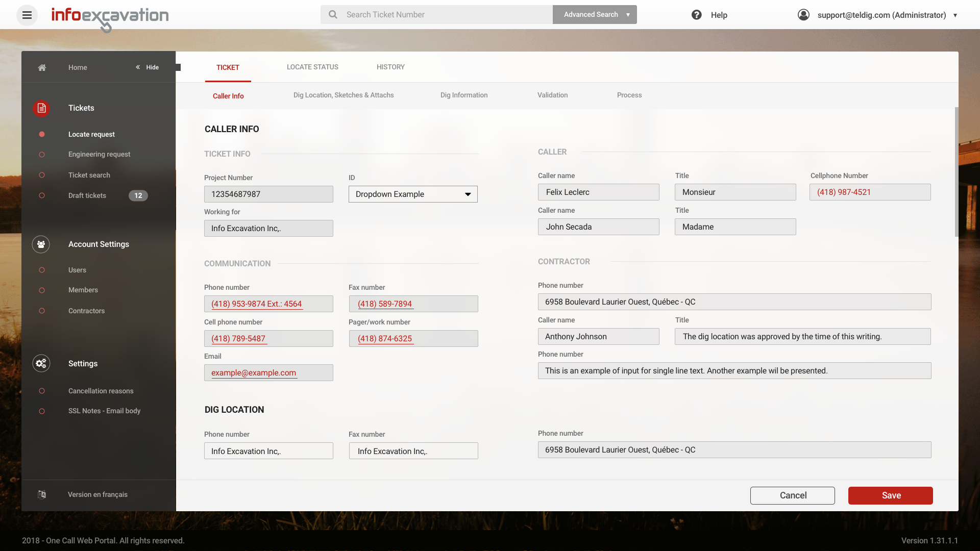Screen dimensions: 980x551
Task: Select the Locate request radio bullet
Action: point(42,134)
